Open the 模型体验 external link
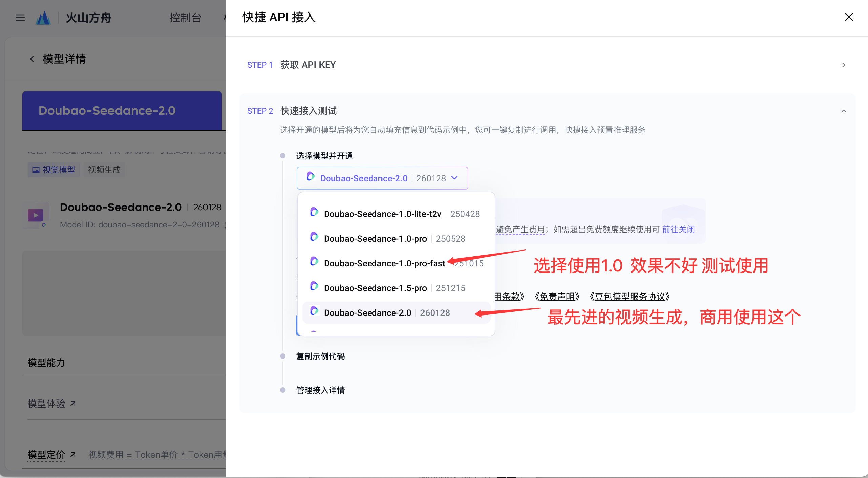 (51, 403)
